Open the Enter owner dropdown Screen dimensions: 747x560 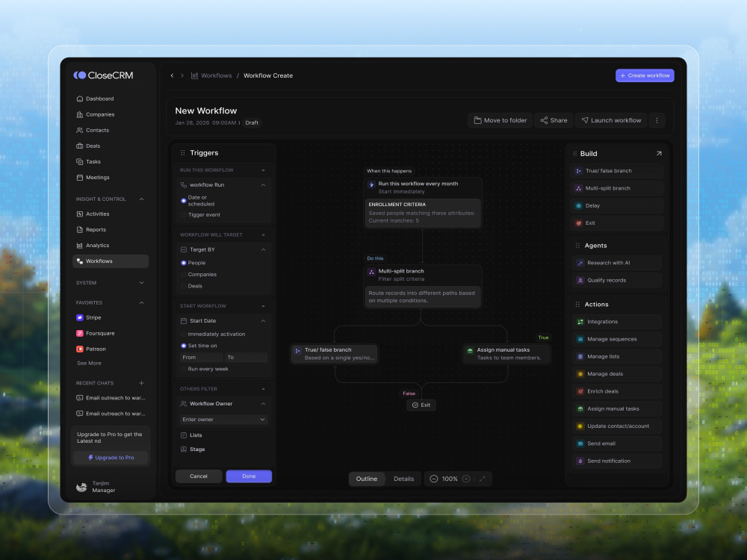click(223, 420)
